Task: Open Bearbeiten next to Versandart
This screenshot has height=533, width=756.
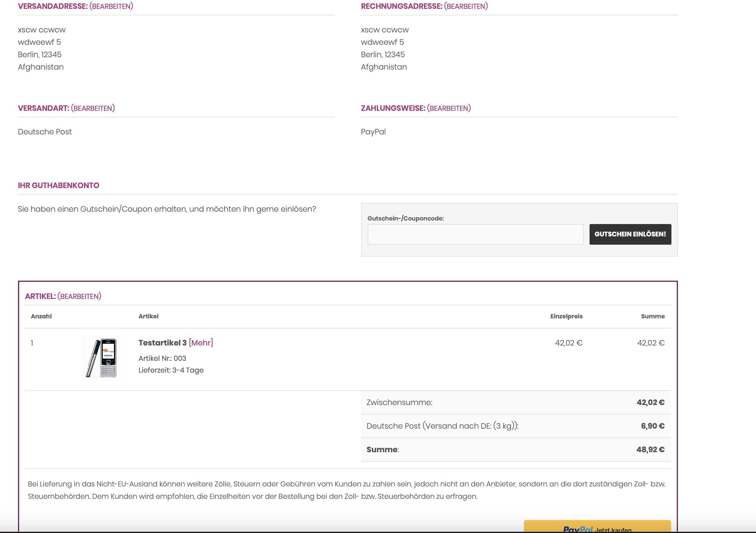Action: click(x=93, y=108)
